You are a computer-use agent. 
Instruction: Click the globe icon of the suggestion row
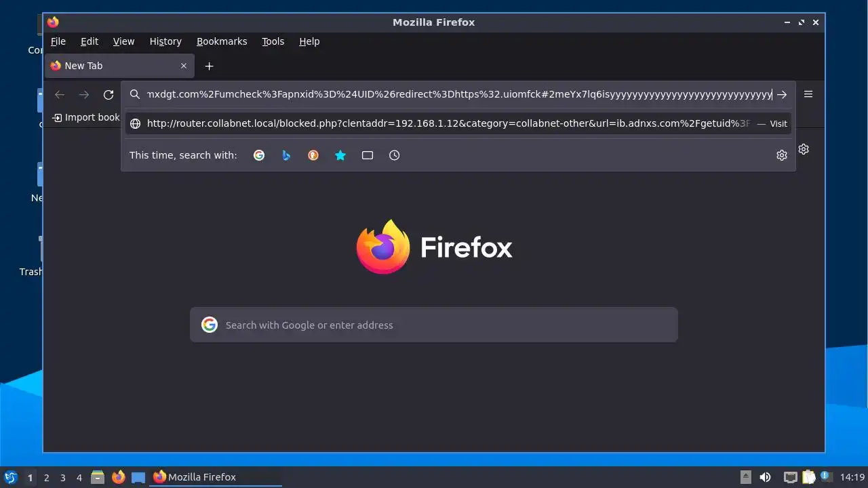[x=135, y=123]
